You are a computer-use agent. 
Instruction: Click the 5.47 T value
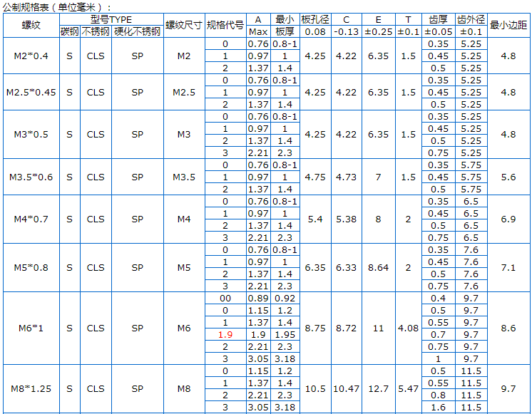coord(408,389)
